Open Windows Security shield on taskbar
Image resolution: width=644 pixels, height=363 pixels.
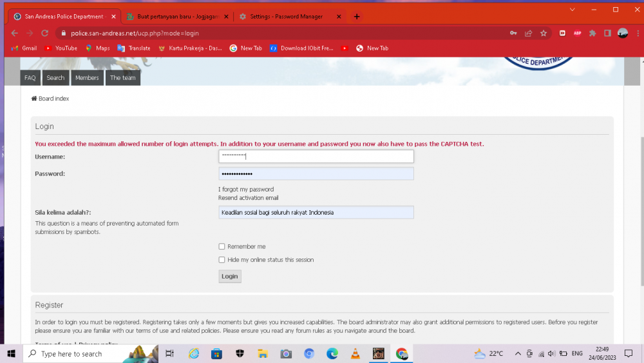[x=240, y=353]
